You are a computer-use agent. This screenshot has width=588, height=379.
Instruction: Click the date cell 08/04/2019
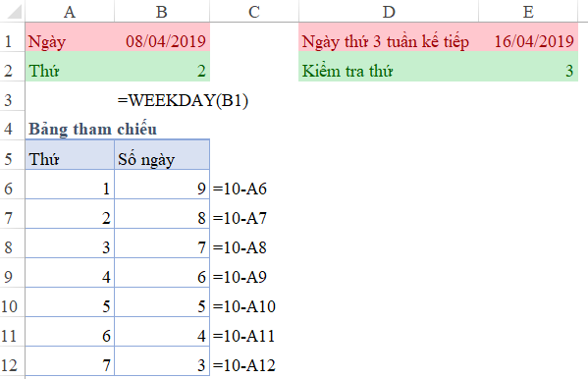coord(162,41)
